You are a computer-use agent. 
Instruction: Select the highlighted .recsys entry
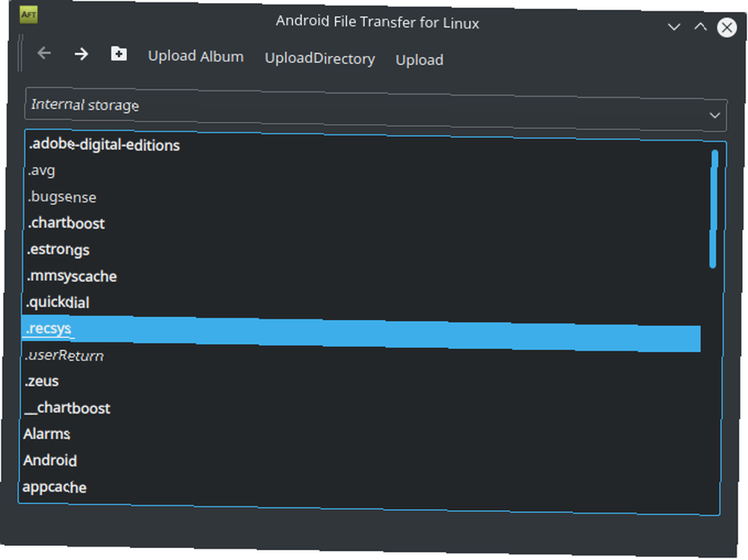click(361, 333)
